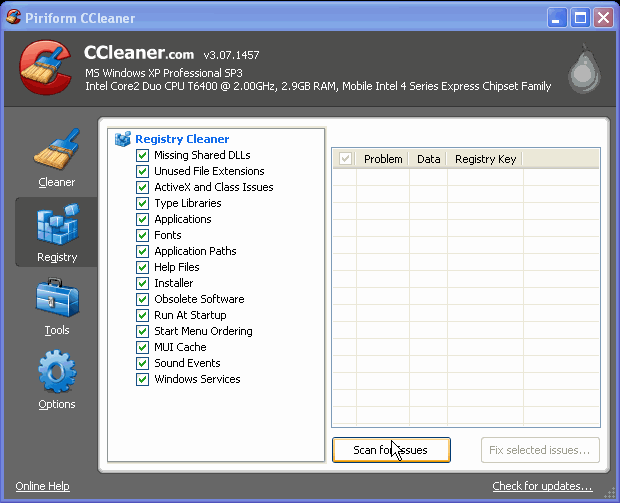This screenshot has width=620, height=503.
Task: Disable the Sound Events checkbox
Action: pos(142,363)
